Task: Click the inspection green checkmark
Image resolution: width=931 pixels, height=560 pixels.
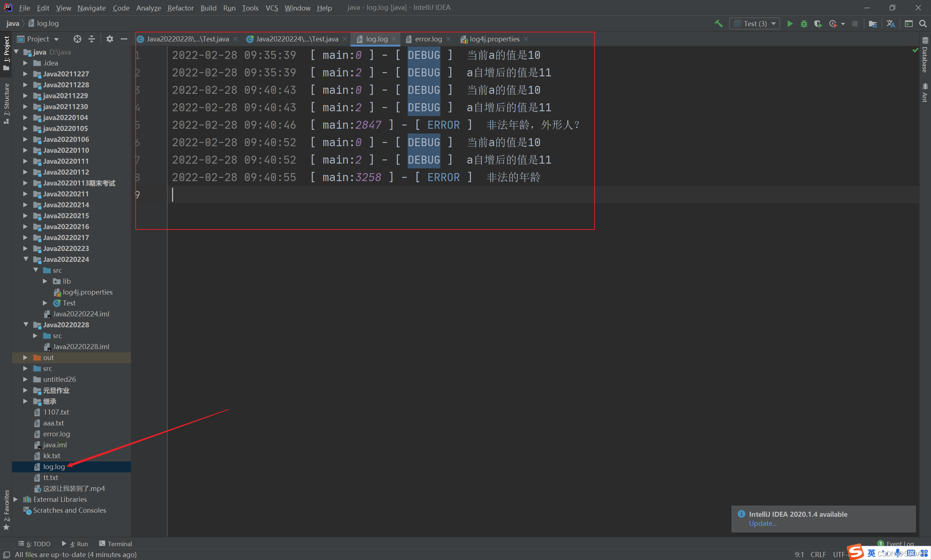Action: 915,50
